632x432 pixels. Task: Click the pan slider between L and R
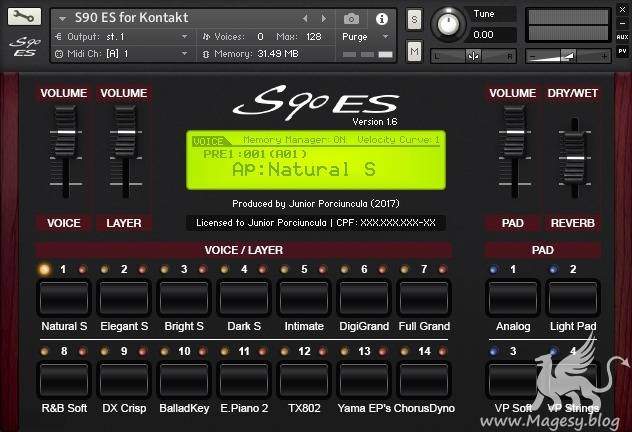click(x=473, y=56)
